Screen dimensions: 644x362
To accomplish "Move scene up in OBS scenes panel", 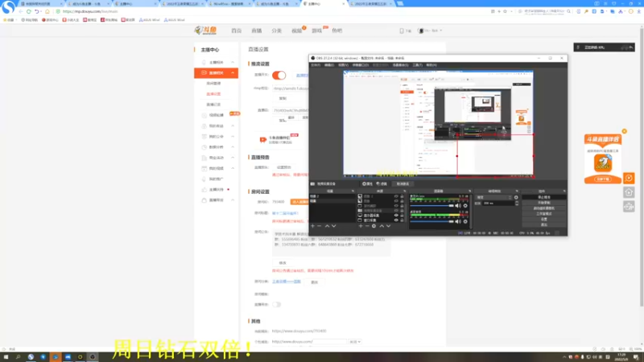I will (x=328, y=226).
